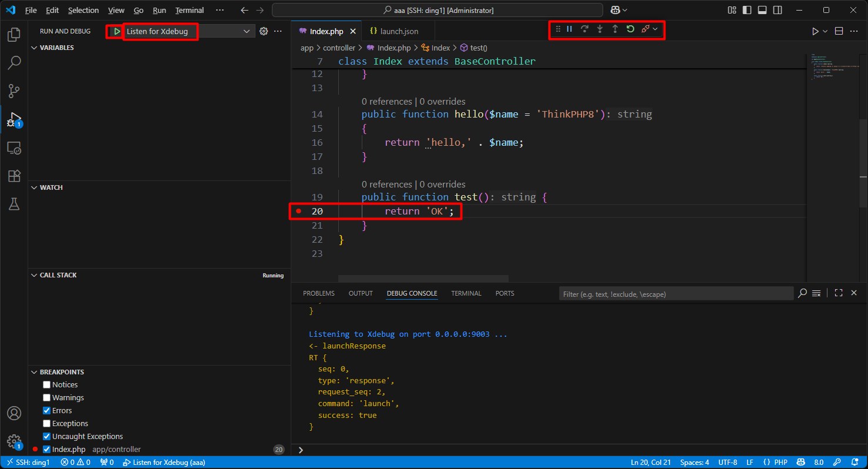This screenshot has width=868, height=469.
Task: Click Customize Layout icon in title bar
Action: tap(732, 10)
